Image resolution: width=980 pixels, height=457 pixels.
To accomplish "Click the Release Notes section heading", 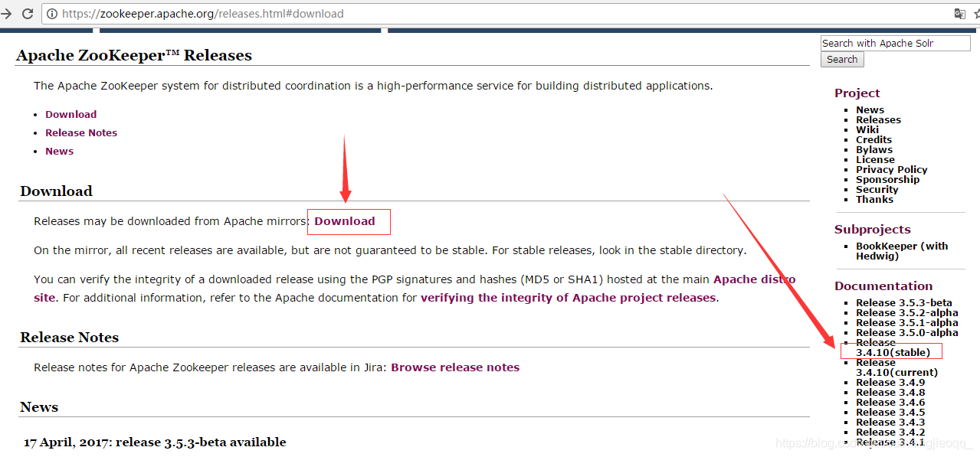I will [x=69, y=338].
